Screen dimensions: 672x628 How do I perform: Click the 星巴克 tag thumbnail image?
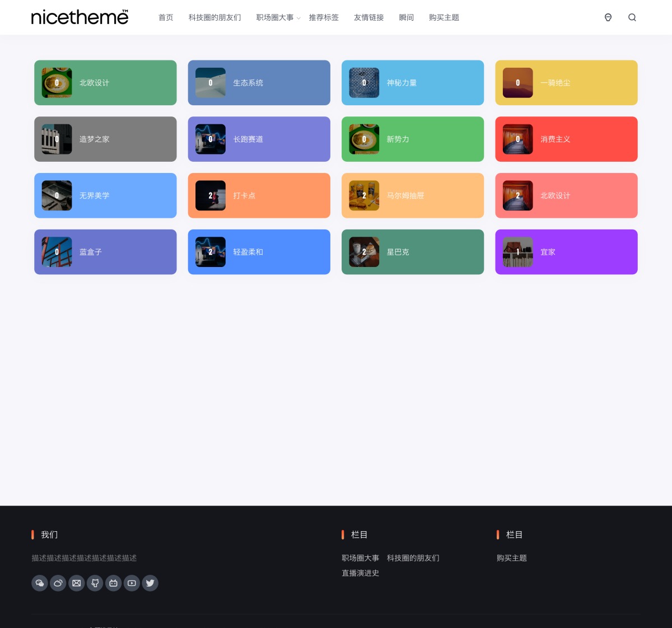364,252
